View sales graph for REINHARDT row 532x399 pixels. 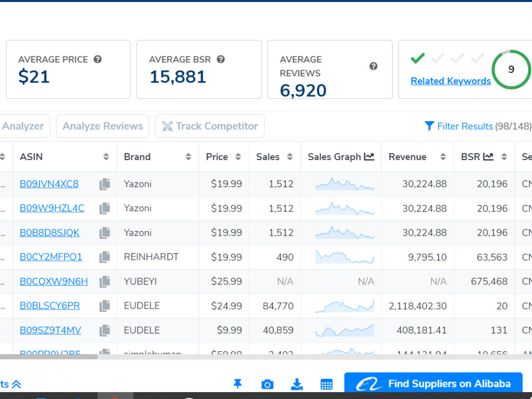(x=344, y=257)
